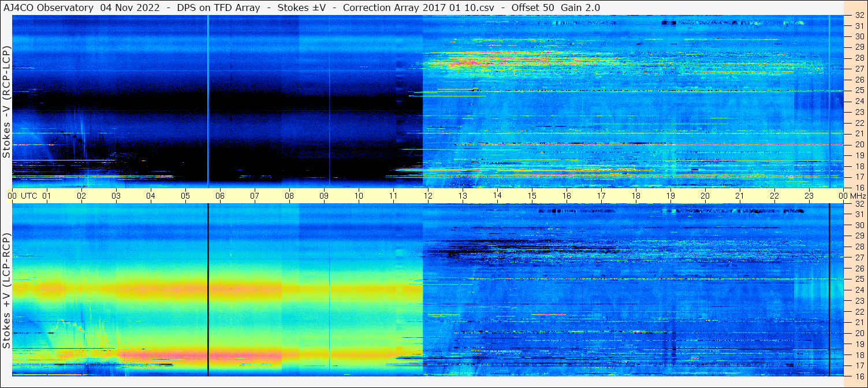868x388 pixels.
Task: Select hour "11" on the time axis
Action: click(x=393, y=196)
